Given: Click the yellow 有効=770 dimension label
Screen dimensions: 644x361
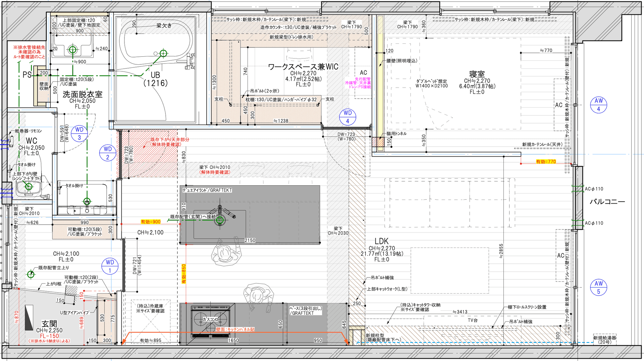Looking at the screenshot, I should tap(546, 162).
